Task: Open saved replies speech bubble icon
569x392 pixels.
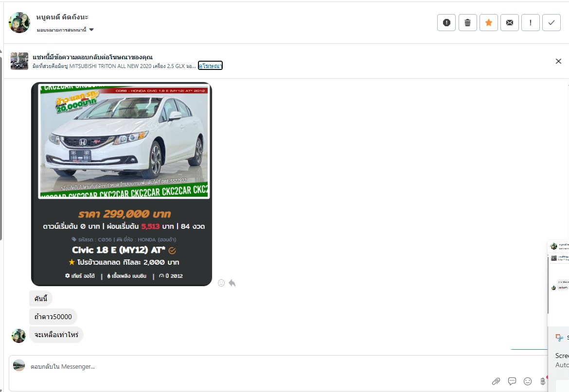Action: (512, 381)
